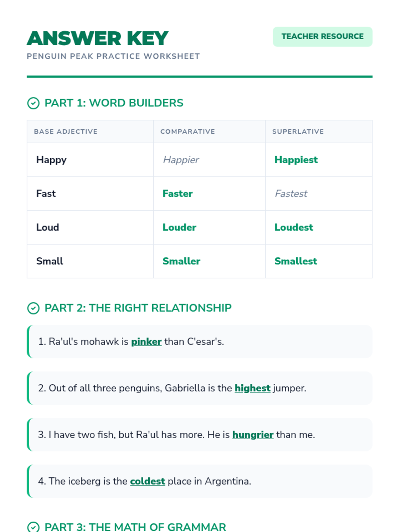Click the Base Adjective column header

(x=66, y=132)
